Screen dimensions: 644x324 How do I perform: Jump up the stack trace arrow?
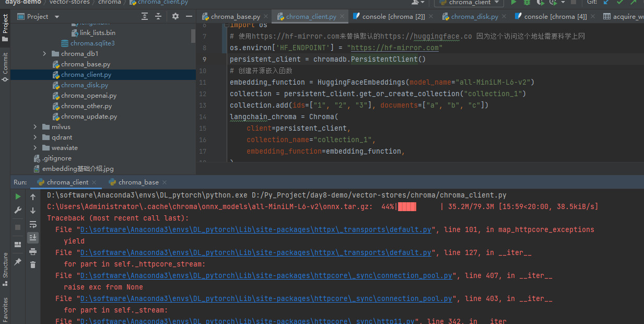point(33,197)
